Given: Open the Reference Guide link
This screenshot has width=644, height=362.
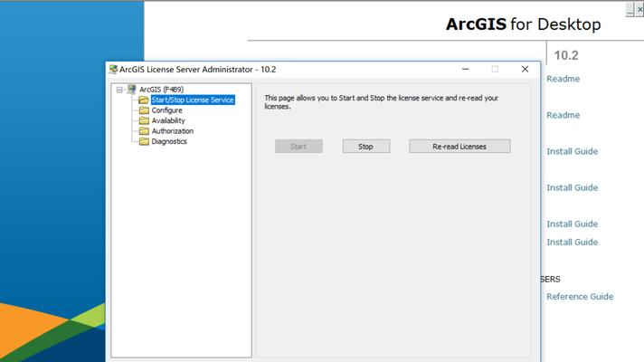Looking at the screenshot, I should pos(580,296).
